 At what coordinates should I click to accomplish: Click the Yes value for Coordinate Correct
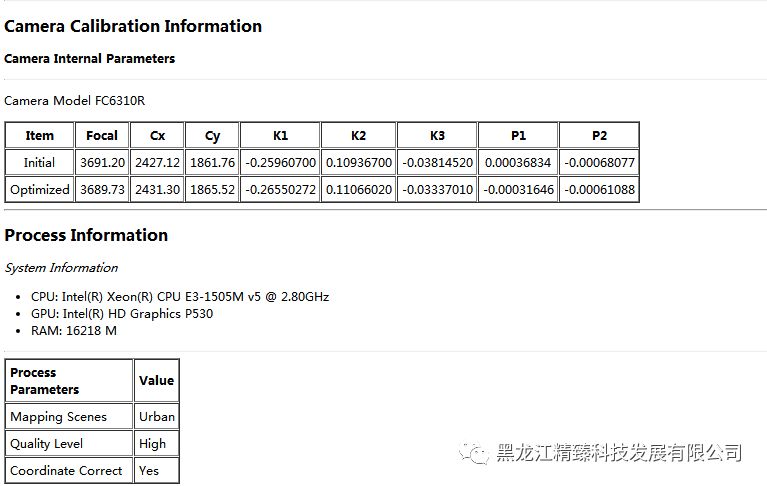click(149, 471)
